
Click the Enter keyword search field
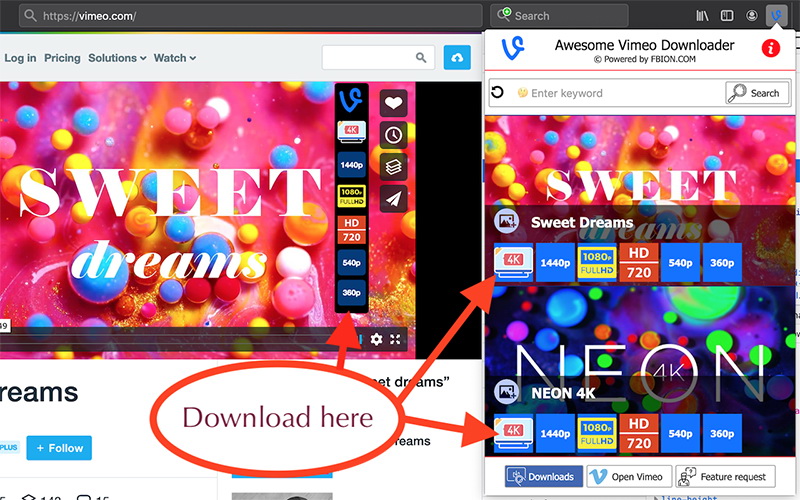[x=620, y=93]
